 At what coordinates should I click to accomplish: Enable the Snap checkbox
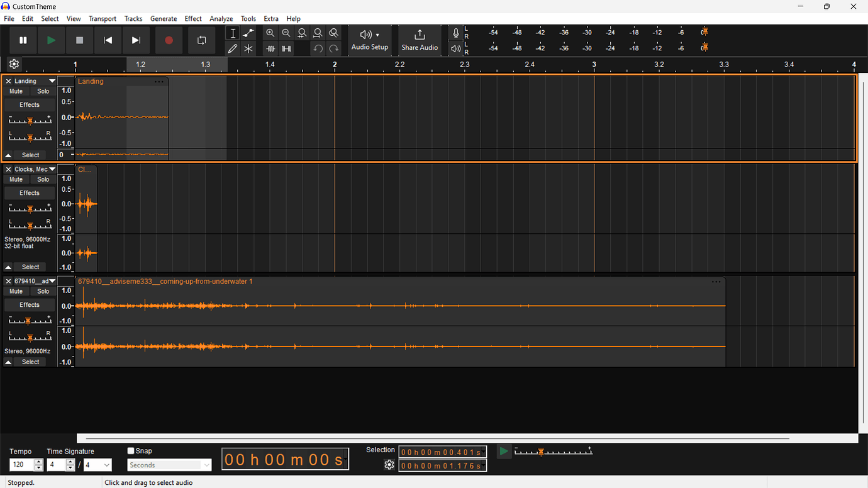point(131,450)
